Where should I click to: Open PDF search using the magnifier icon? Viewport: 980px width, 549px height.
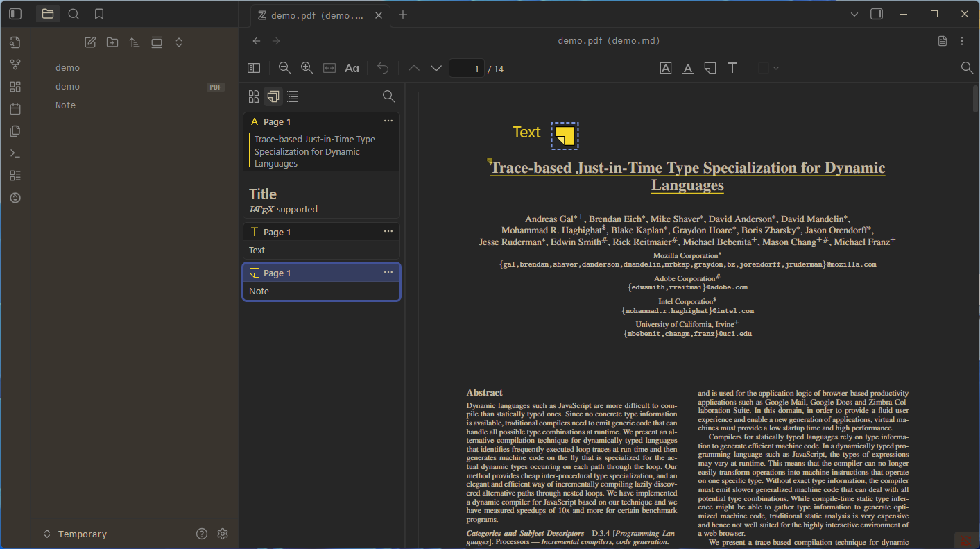tap(967, 68)
